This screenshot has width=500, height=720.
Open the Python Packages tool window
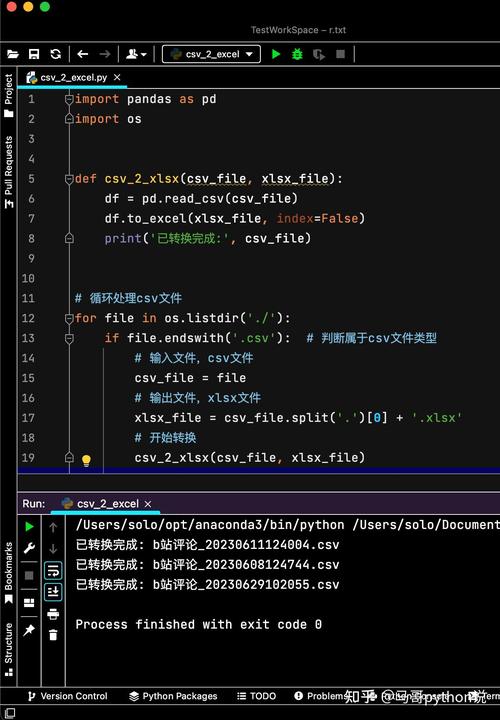(173, 696)
